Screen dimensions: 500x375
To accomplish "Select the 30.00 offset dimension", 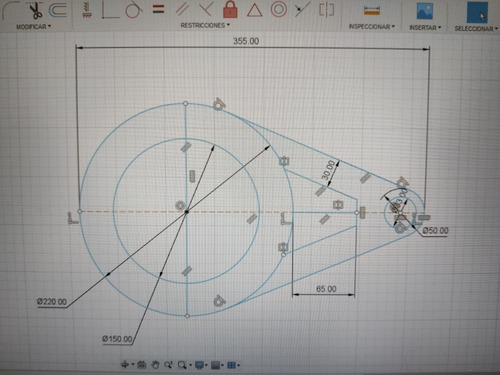I will point(328,170).
